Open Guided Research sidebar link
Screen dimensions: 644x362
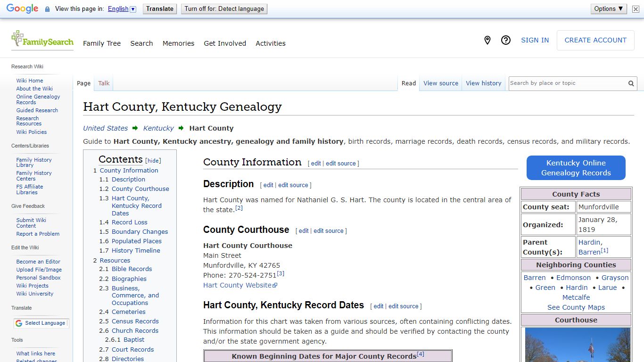pos(37,110)
